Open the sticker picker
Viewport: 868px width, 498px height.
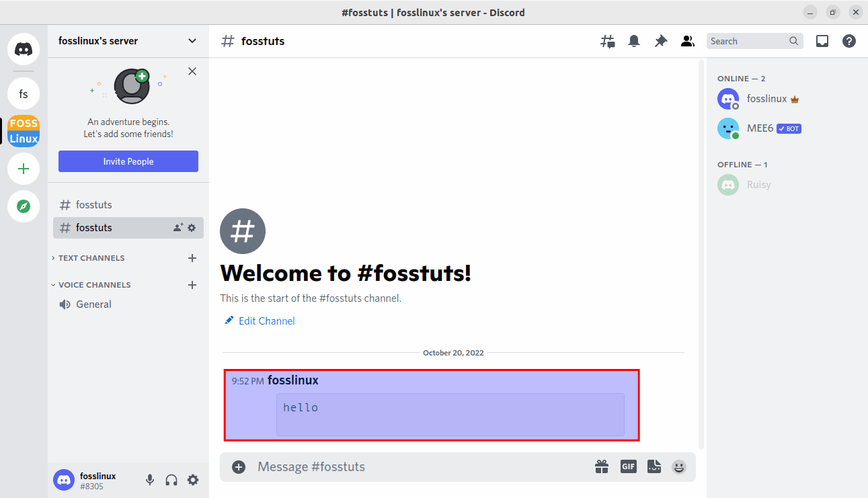pyautogui.click(x=654, y=466)
